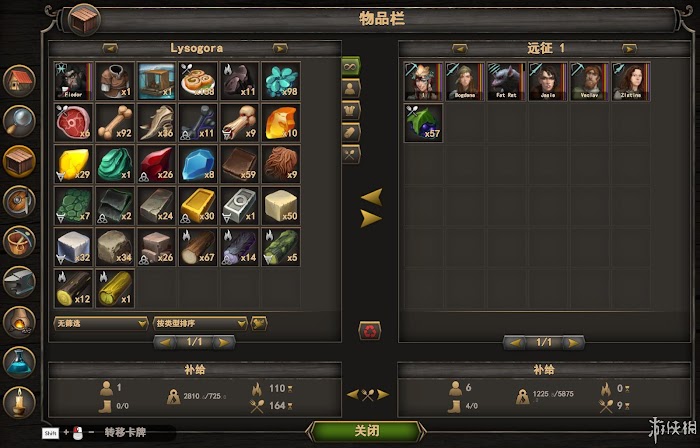Pick the blue gem item x8
The image size is (700, 448).
(x=198, y=164)
